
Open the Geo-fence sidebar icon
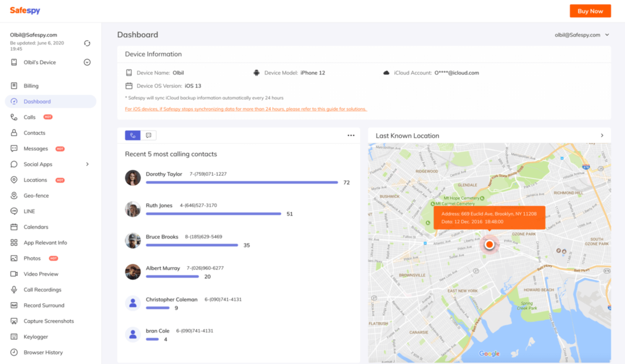point(14,195)
